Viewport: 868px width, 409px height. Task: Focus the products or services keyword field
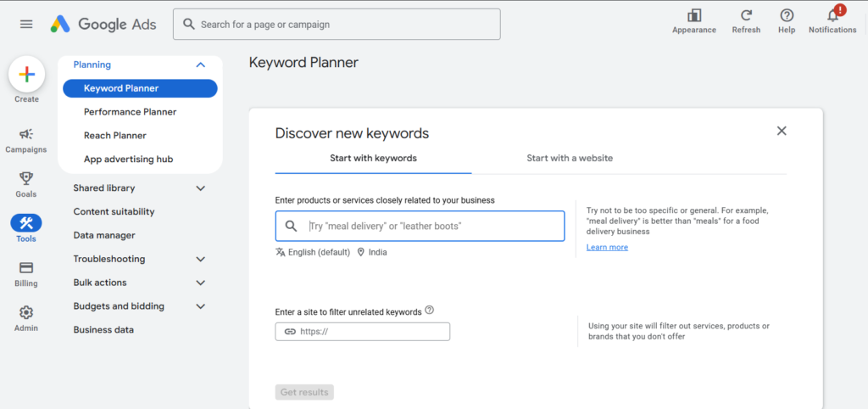point(420,226)
